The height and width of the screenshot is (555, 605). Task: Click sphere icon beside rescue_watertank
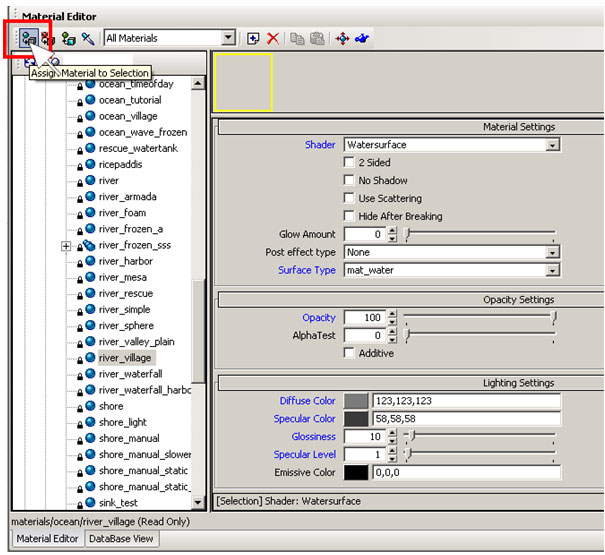pos(90,148)
